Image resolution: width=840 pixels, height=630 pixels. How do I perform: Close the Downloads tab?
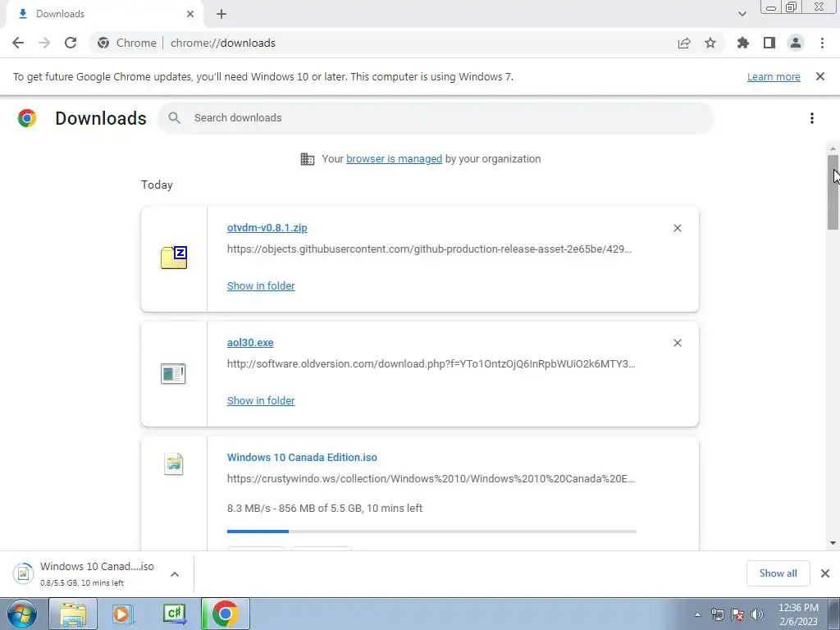[x=190, y=14]
